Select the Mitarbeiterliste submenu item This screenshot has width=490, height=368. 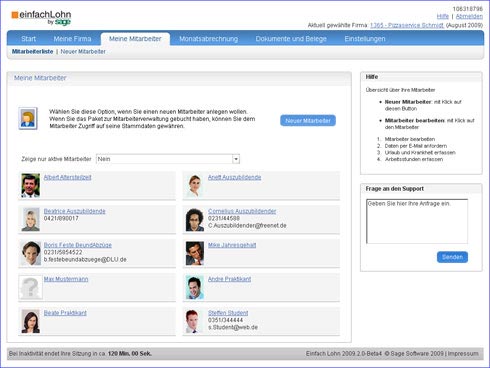click(32, 51)
